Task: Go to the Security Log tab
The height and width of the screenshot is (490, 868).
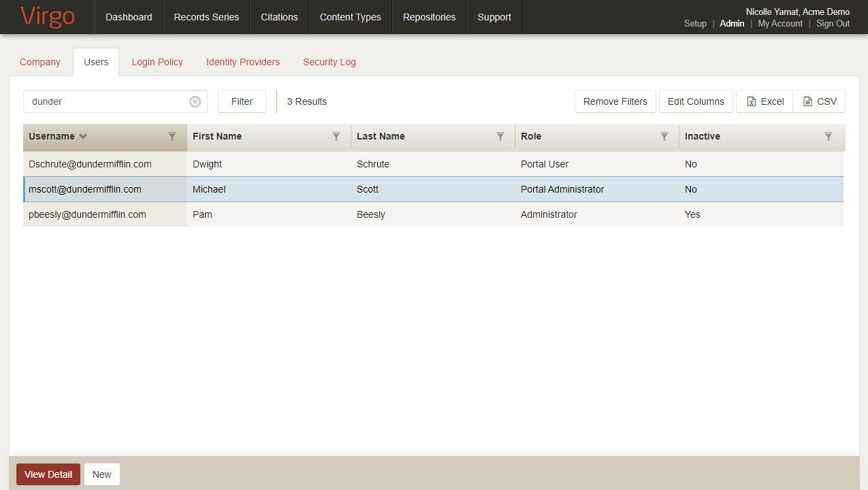Action: coord(329,62)
